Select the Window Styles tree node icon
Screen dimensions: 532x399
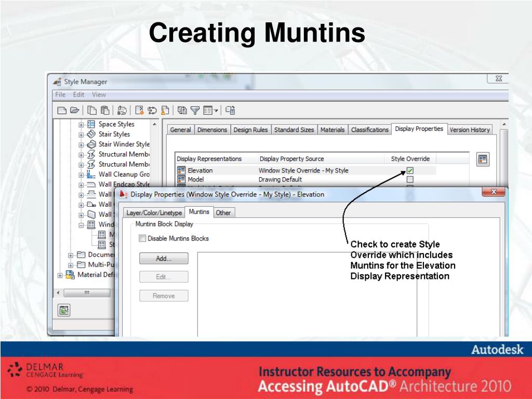[x=91, y=224]
